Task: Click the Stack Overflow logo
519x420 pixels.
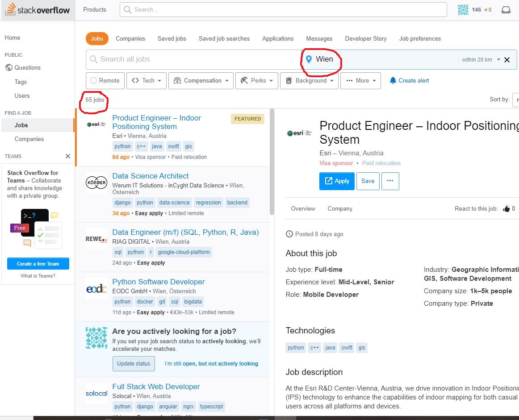Action: pyautogui.click(x=38, y=9)
